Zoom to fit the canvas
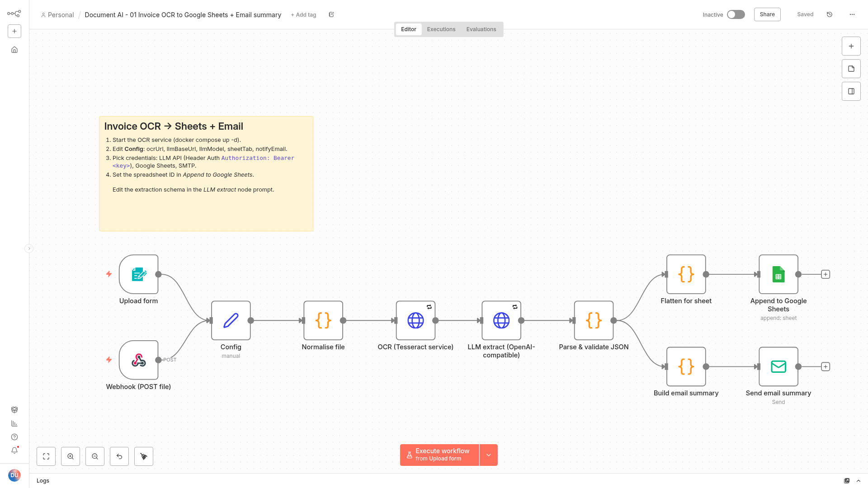This screenshot has height=488, width=868. tap(46, 456)
